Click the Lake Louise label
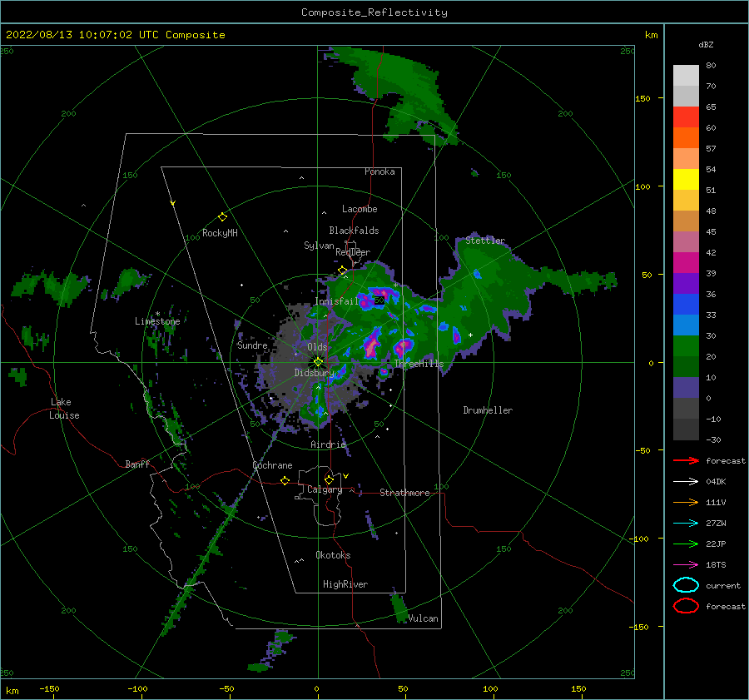The width and height of the screenshot is (749, 700). 64,409
